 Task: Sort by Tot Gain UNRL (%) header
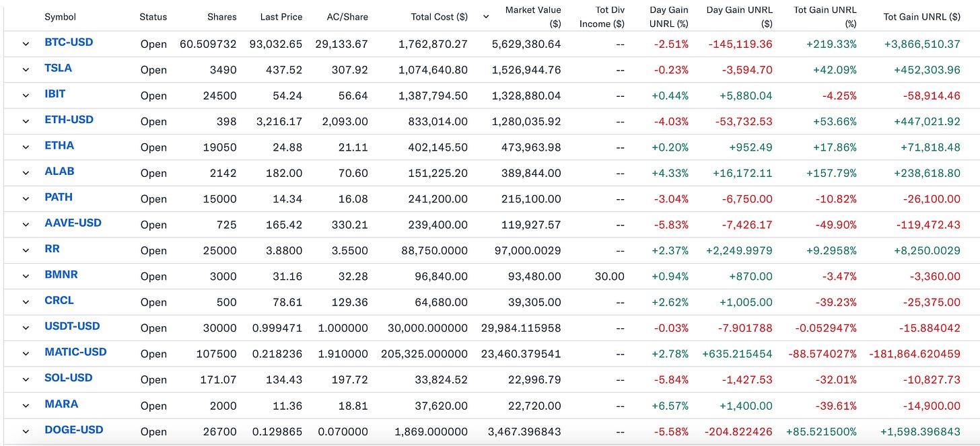coord(825,17)
